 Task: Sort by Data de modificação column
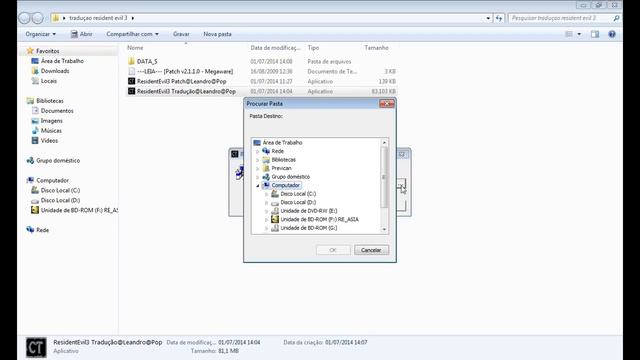(276, 48)
